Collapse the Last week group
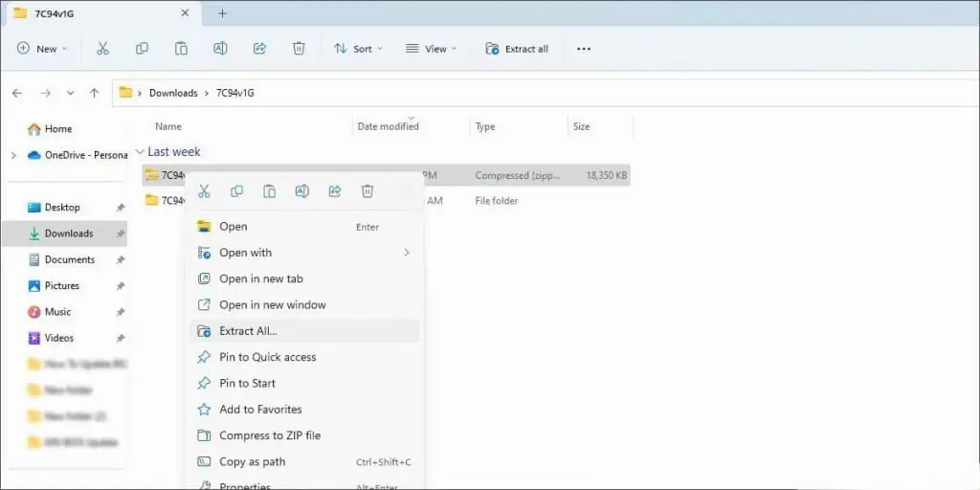 point(140,152)
